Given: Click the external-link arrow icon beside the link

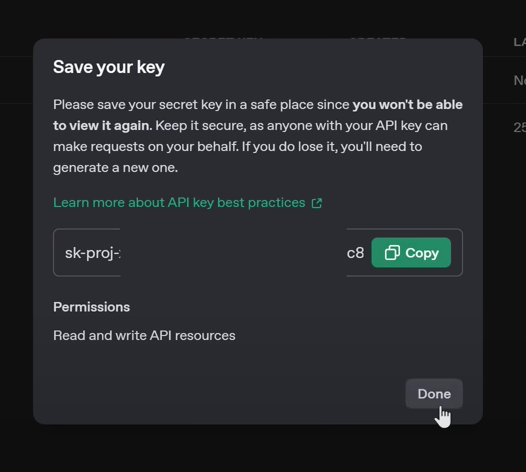Looking at the screenshot, I should click(317, 203).
